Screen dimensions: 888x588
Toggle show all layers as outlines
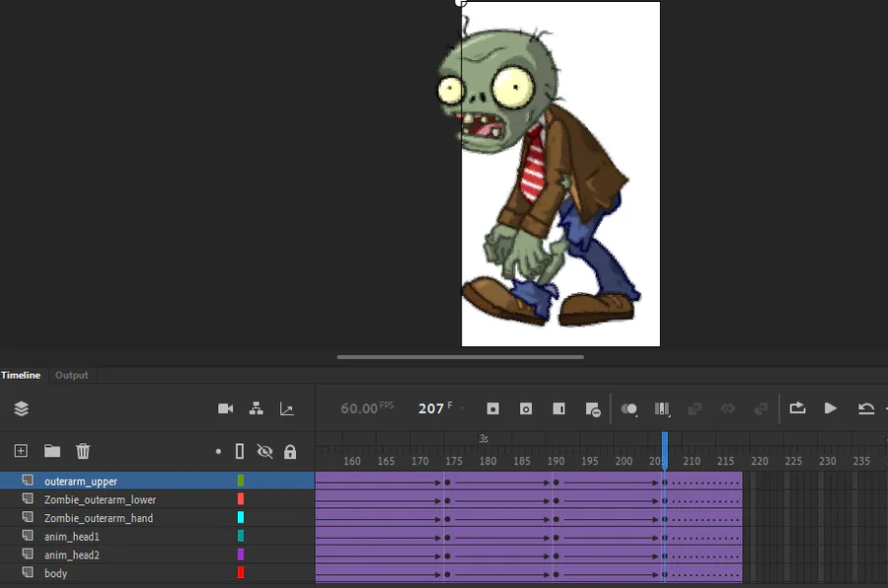pyautogui.click(x=240, y=452)
